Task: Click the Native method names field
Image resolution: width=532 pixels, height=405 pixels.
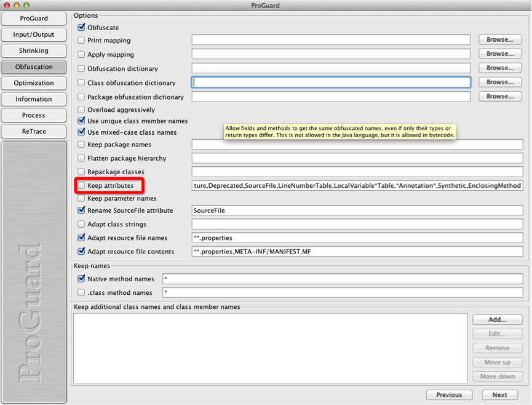Action: coord(343,279)
